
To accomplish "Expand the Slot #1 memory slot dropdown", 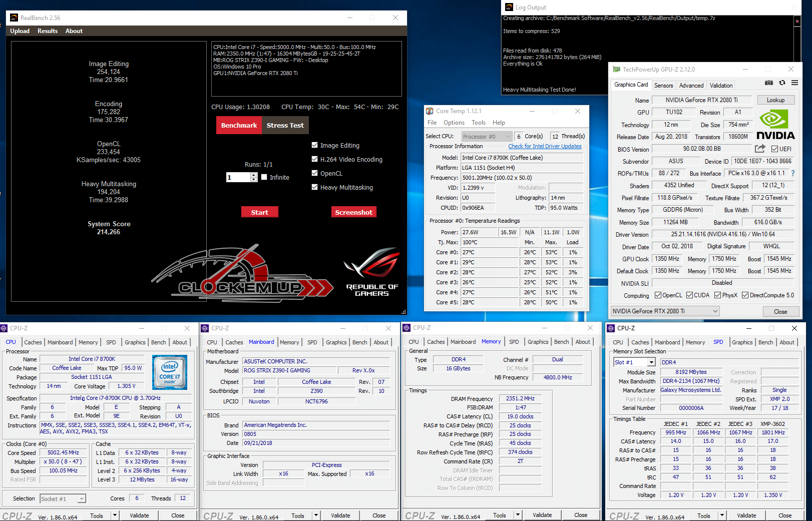I will click(651, 362).
